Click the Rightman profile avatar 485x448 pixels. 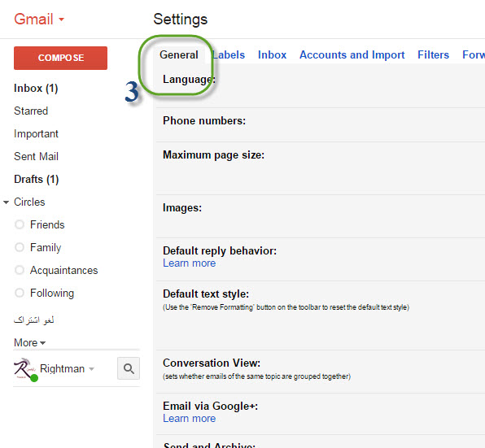click(x=25, y=369)
